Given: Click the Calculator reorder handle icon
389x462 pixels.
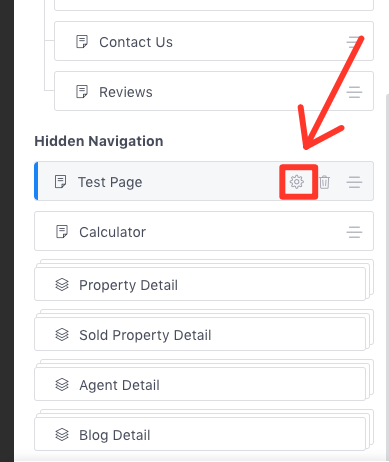Looking at the screenshot, I should 354,232.
